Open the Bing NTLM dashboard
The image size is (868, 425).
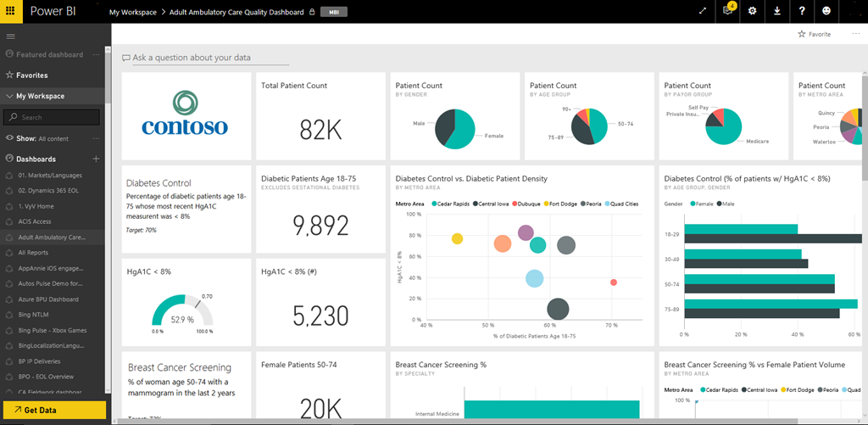34,315
